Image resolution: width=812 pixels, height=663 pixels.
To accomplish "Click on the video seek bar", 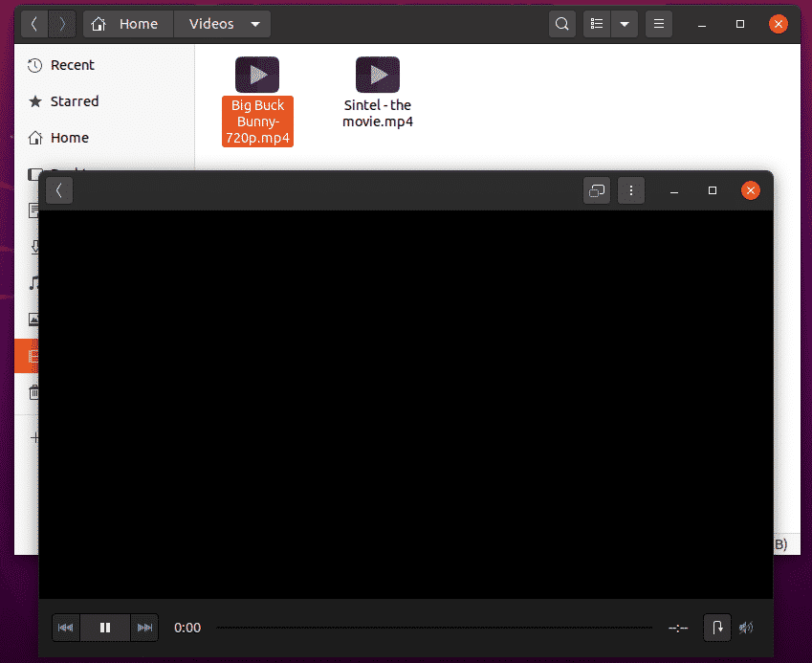I will (430, 628).
